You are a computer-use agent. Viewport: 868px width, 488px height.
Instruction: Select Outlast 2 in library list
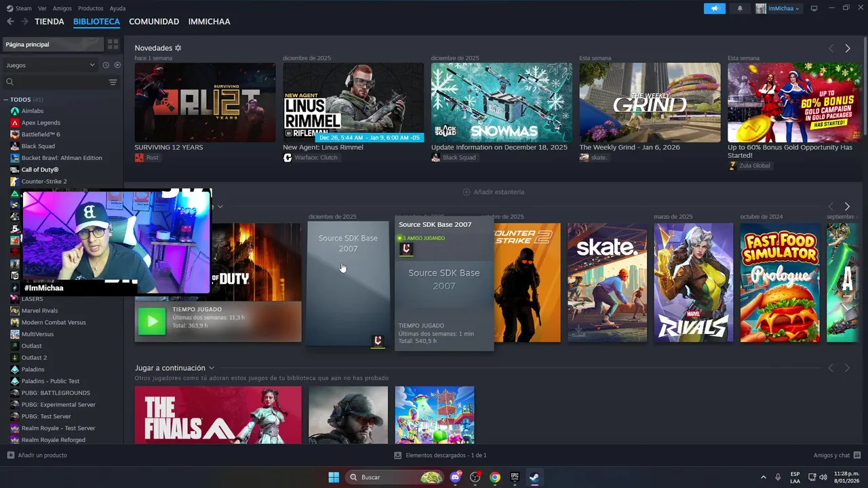34,357
